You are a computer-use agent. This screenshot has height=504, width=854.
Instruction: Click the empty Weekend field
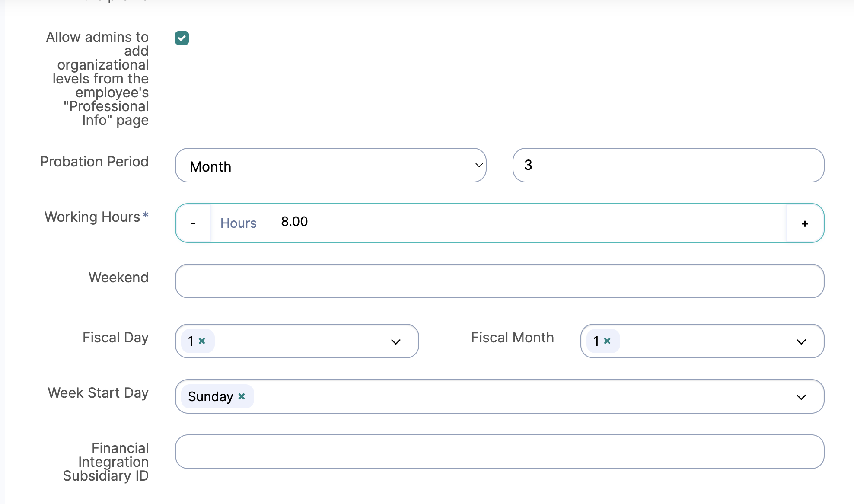[x=499, y=281]
